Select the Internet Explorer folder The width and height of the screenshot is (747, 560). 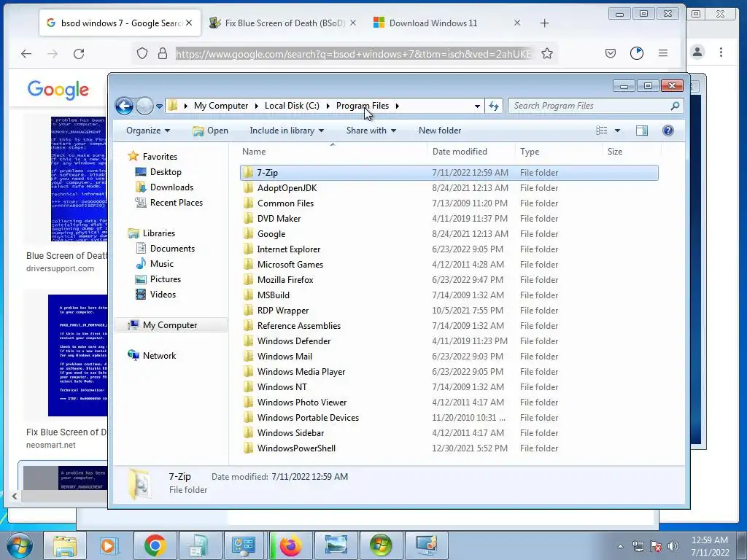click(289, 249)
